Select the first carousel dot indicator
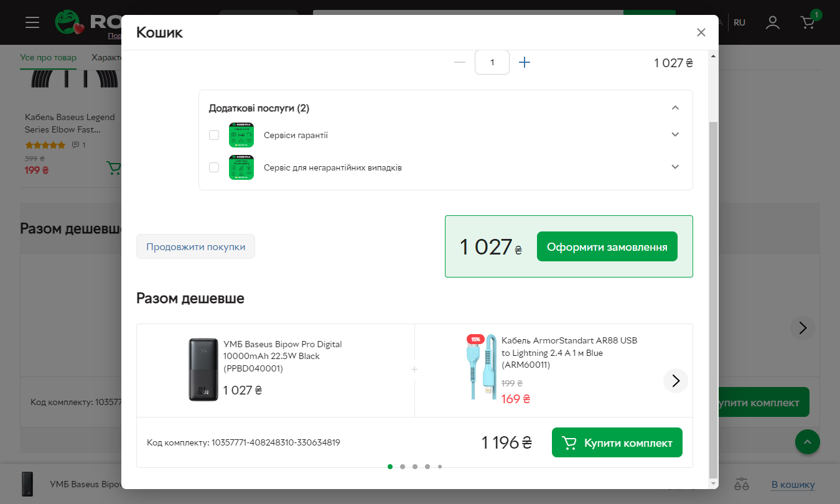 pos(390,466)
